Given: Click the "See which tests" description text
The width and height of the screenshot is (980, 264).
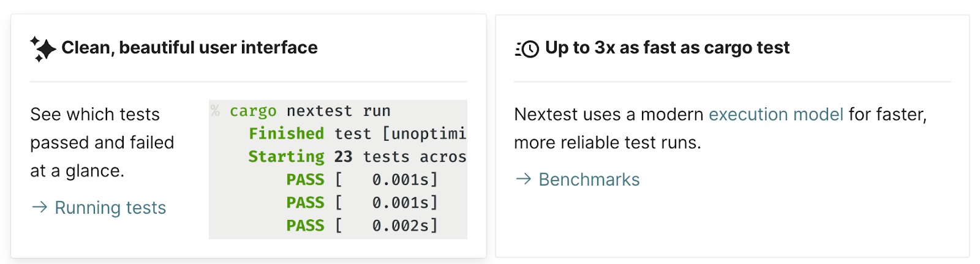Looking at the screenshot, I should 95,115.
